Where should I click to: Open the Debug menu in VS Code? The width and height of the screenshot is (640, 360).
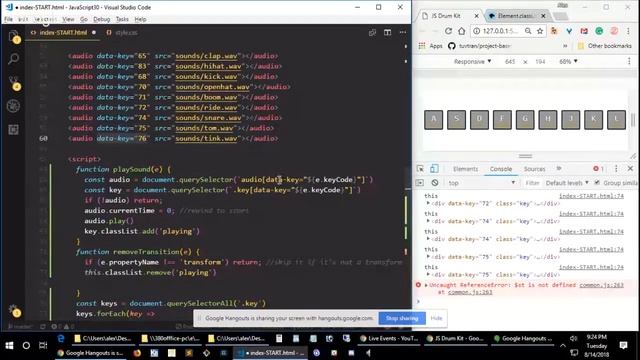tap(101, 19)
